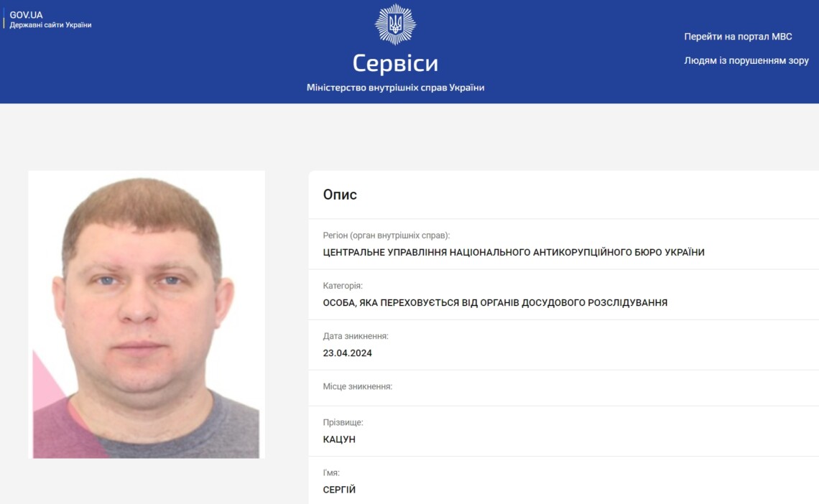
Task: Enable 'Людям із порушенням зору' mode
Action: pos(746,60)
